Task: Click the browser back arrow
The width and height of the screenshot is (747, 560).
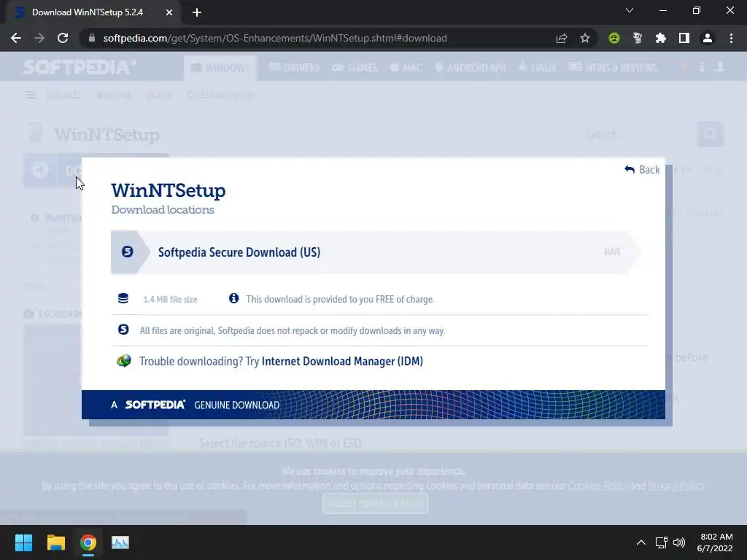Action: tap(16, 38)
